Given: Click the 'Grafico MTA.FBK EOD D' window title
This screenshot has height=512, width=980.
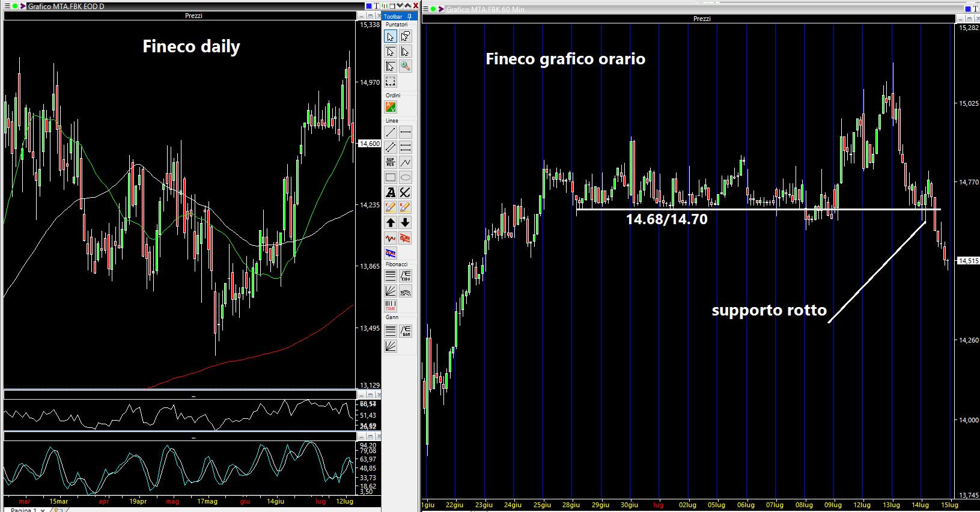Looking at the screenshot, I should pyautogui.click(x=66, y=7).
